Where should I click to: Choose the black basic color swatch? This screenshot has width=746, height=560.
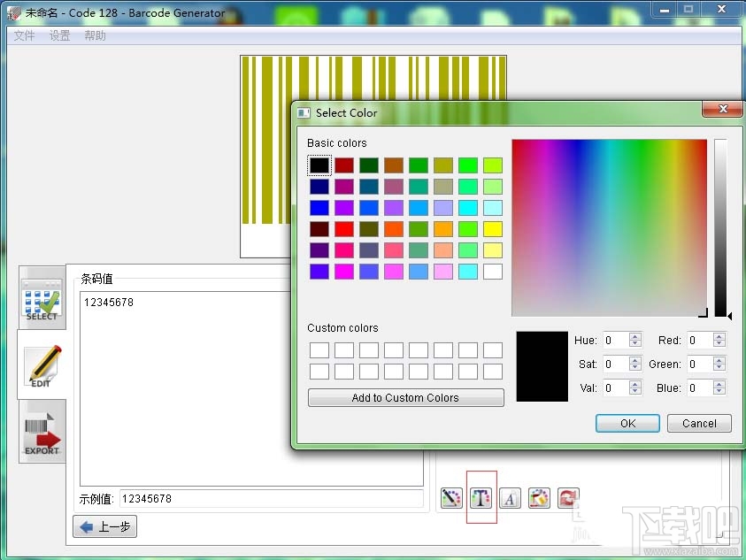(319, 165)
